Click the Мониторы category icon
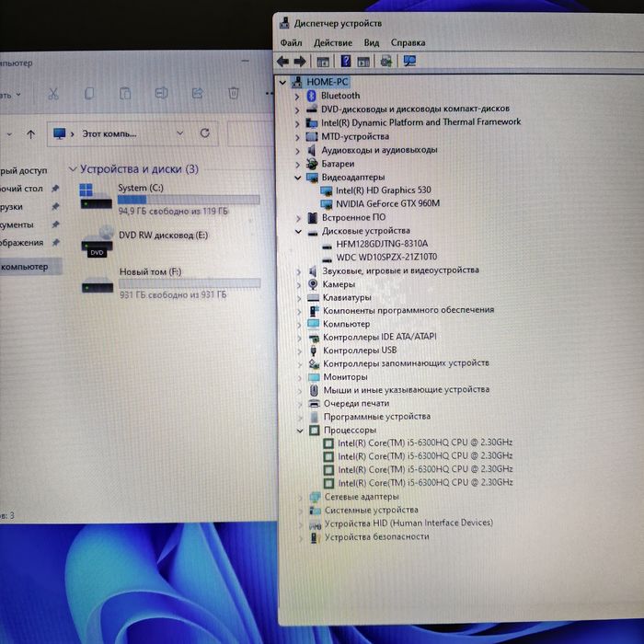Image resolution: width=644 pixels, height=644 pixels. [314, 377]
